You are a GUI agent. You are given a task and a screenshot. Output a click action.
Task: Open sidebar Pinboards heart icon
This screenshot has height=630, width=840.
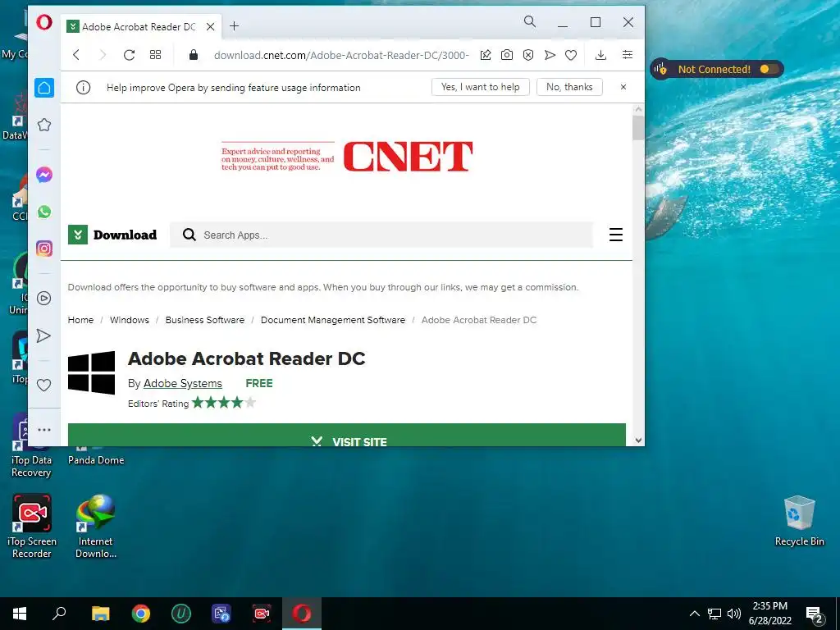[44, 386]
